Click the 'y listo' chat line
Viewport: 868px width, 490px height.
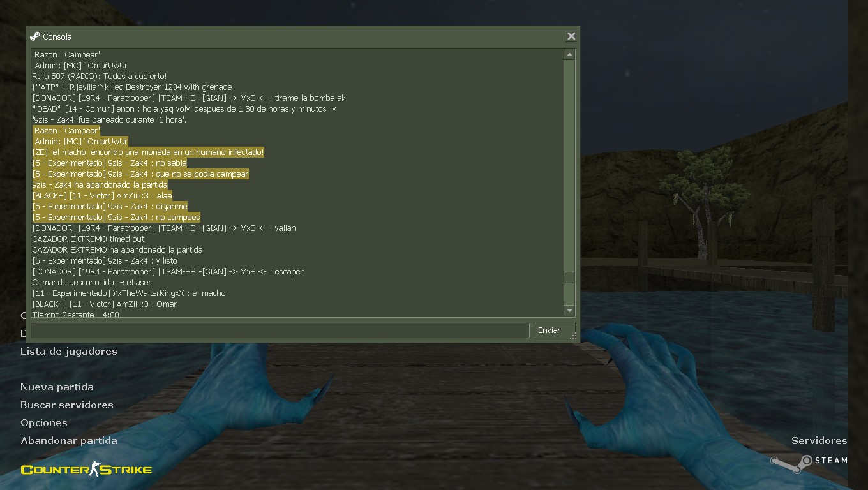[x=105, y=261]
